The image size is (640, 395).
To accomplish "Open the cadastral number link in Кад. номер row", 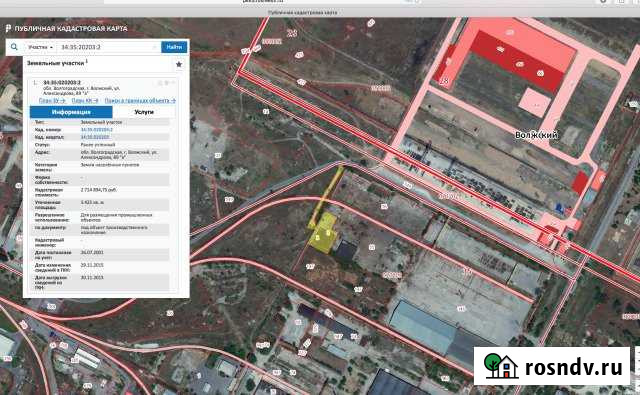I will click(97, 130).
